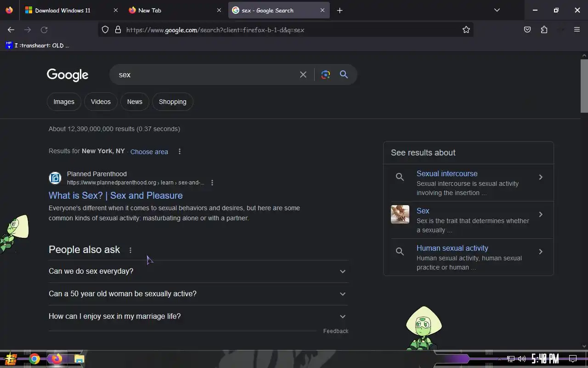Submit search with magnifier button
588x368 pixels.
(344, 75)
